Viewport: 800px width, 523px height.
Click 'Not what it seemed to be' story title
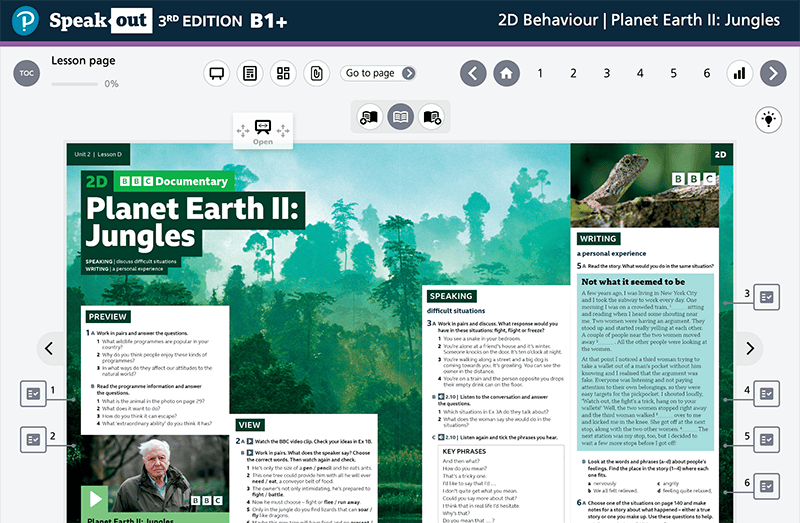(x=633, y=282)
